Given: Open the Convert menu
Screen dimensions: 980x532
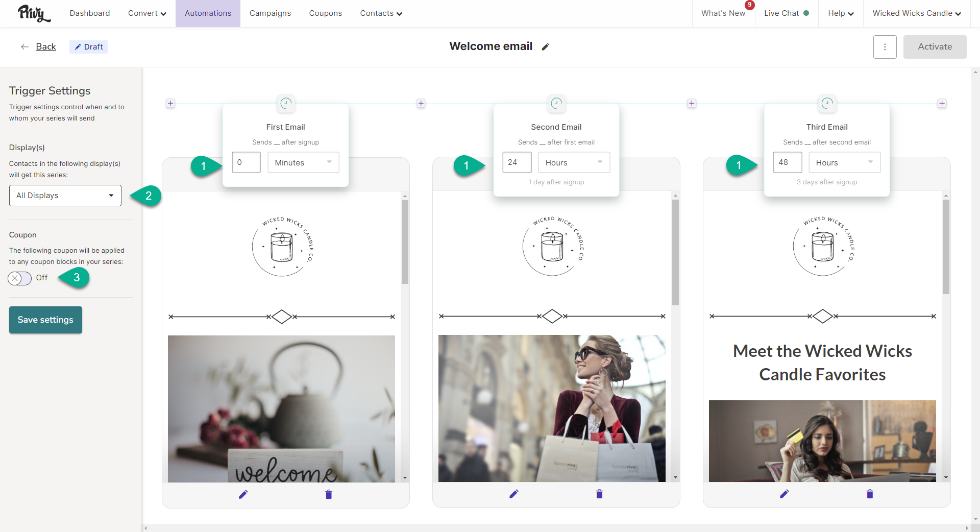Looking at the screenshot, I should tap(147, 13).
